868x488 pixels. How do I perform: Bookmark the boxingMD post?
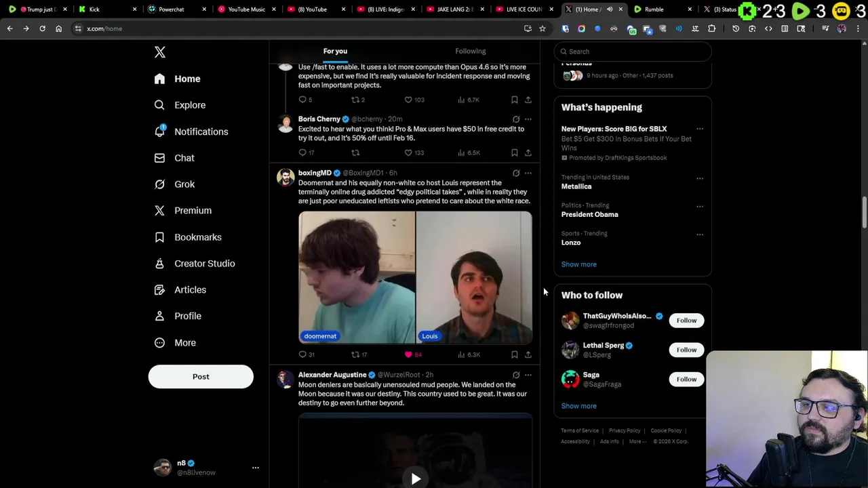515,354
